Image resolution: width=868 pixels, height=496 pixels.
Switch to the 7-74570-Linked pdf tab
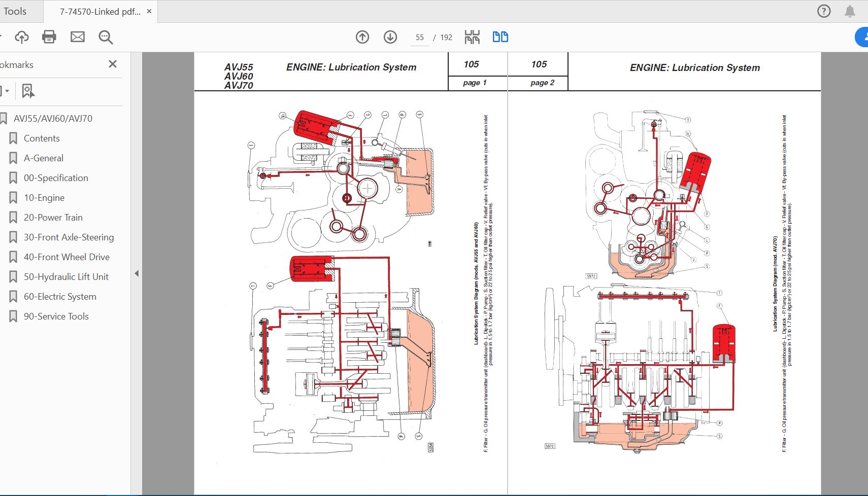pos(100,12)
